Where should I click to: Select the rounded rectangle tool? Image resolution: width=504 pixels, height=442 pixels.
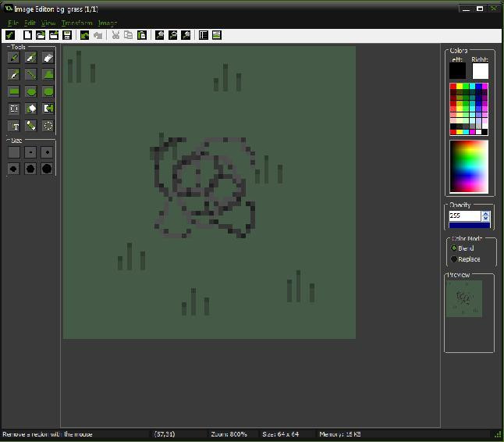(x=48, y=91)
